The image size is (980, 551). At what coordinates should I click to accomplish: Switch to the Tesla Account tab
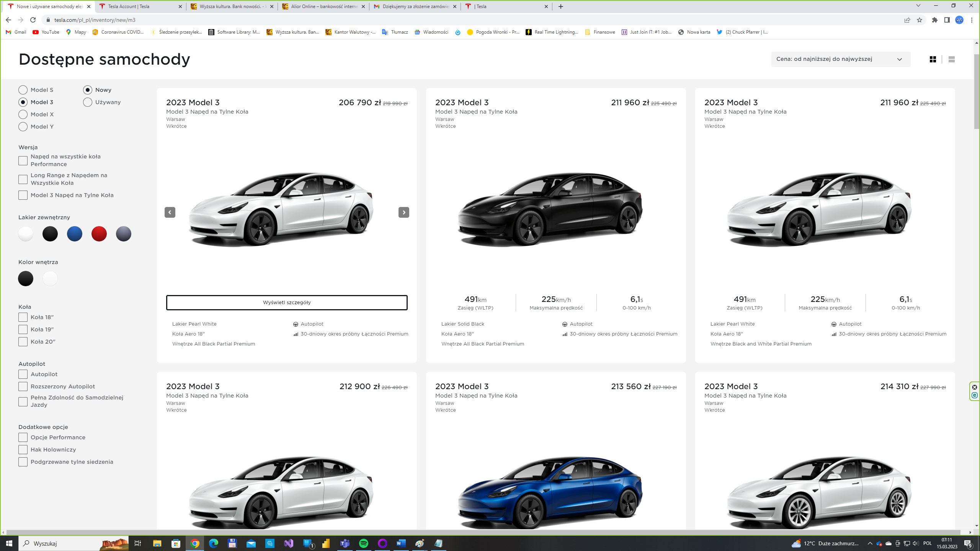tap(140, 7)
